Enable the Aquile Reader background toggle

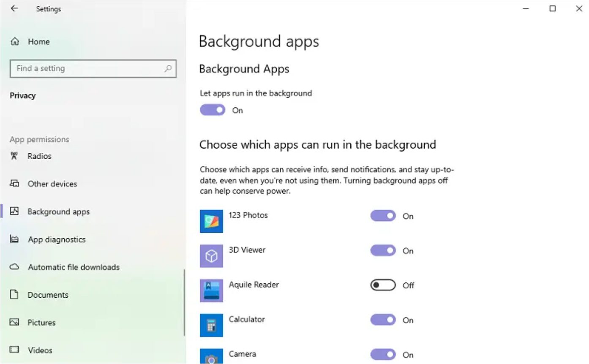pos(383,285)
